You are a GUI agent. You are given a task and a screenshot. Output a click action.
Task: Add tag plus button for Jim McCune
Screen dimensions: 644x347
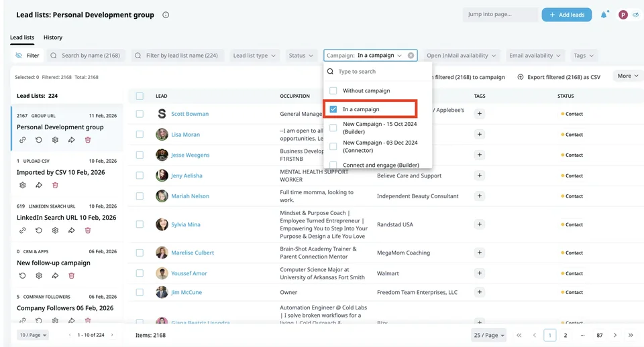click(479, 292)
